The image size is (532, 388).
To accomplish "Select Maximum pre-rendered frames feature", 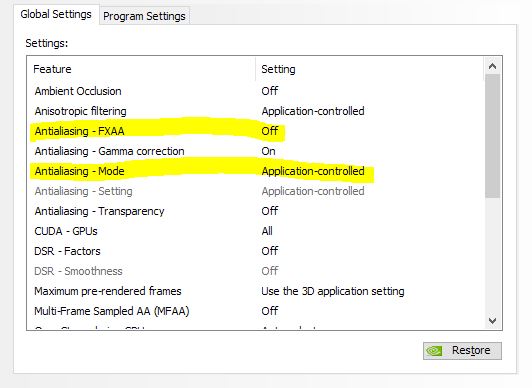I will 108,291.
